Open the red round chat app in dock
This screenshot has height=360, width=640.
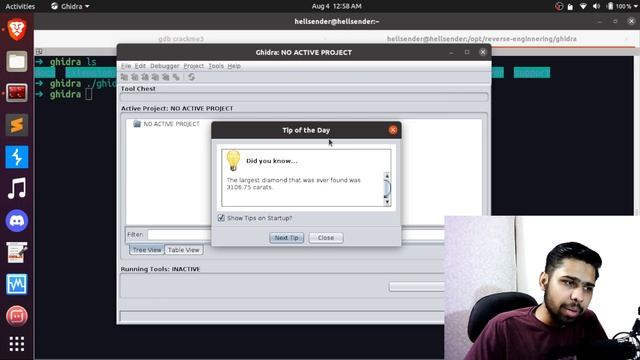coord(17,316)
